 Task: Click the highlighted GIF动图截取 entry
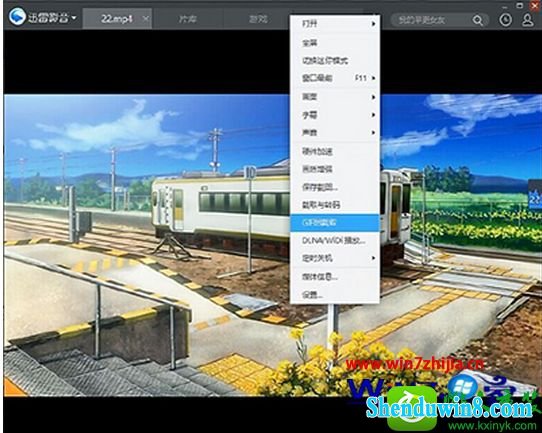pyautogui.click(x=335, y=223)
